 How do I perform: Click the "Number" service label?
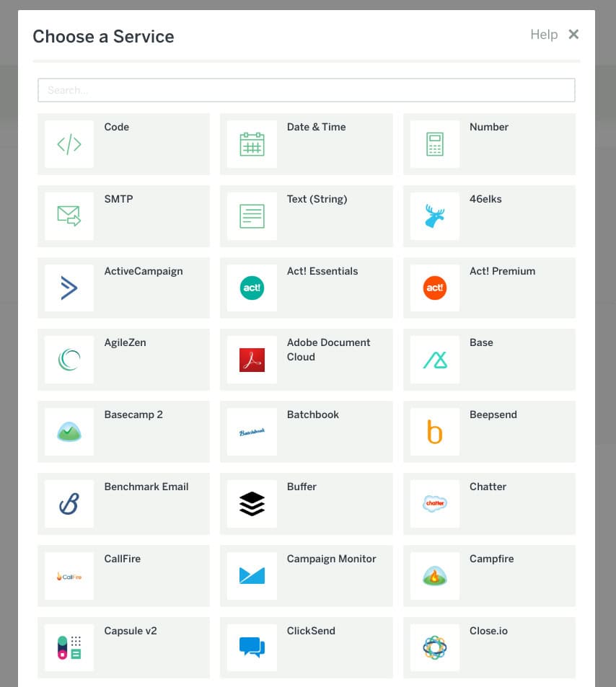click(x=489, y=127)
